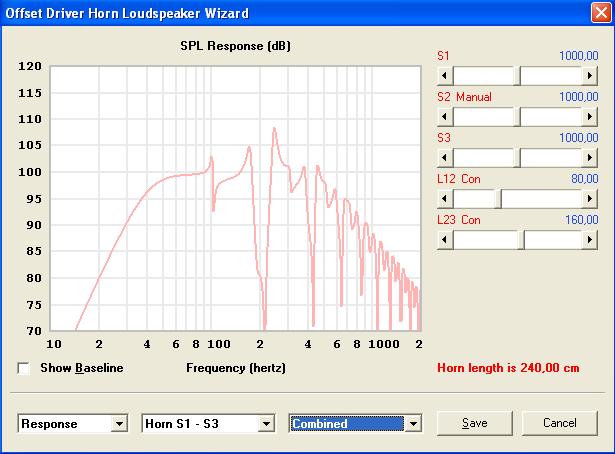Viewport: 615px width, 454px height.
Task: Click the Horn length is 240,00 cm text
Action: click(x=508, y=368)
